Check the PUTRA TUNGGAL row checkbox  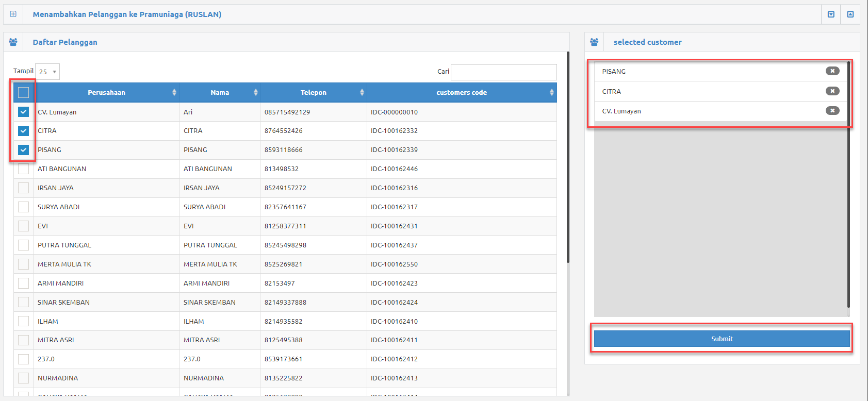pos(23,245)
